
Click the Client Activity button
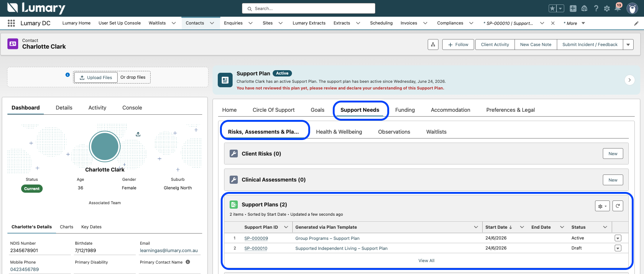pos(495,45)
